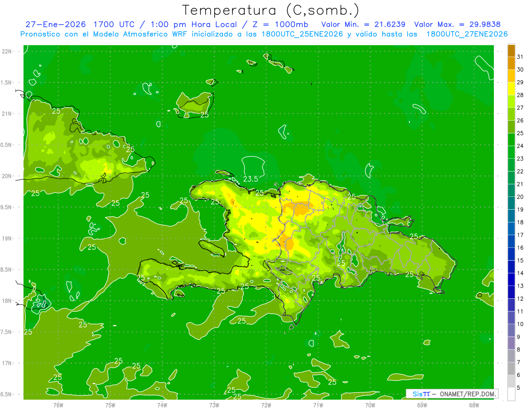Select the legend swatch between 30 and 31
532x411 pixels.
point(511,63)
